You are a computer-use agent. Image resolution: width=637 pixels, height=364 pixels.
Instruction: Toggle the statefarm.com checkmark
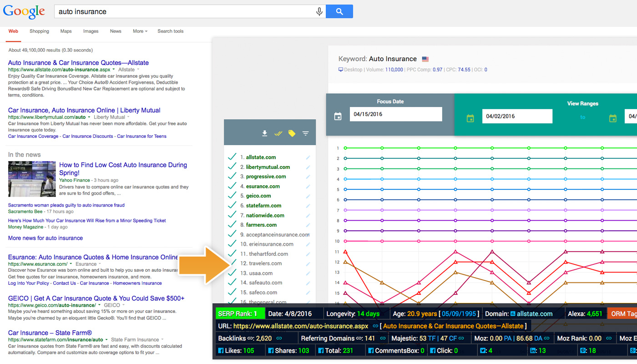coord(232,205)
